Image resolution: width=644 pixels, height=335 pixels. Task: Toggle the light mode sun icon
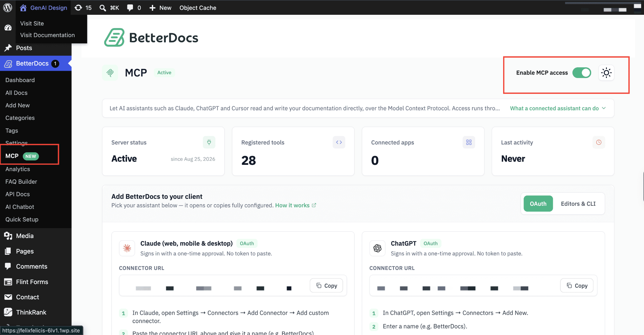coord(606,73)
